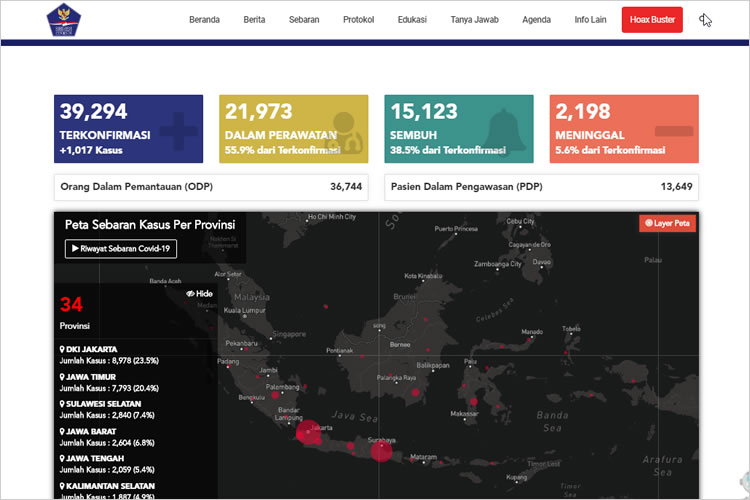The height and width of the screenshot is (500, 750).
Task: Expand the Info Lain menu
Action: pos(590,20)
